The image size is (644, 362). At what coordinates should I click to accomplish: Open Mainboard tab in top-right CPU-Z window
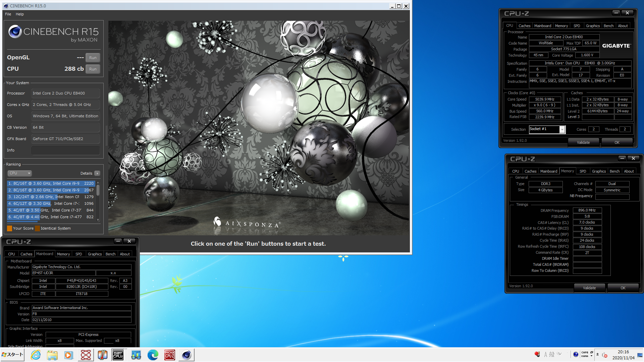[543, 26]
